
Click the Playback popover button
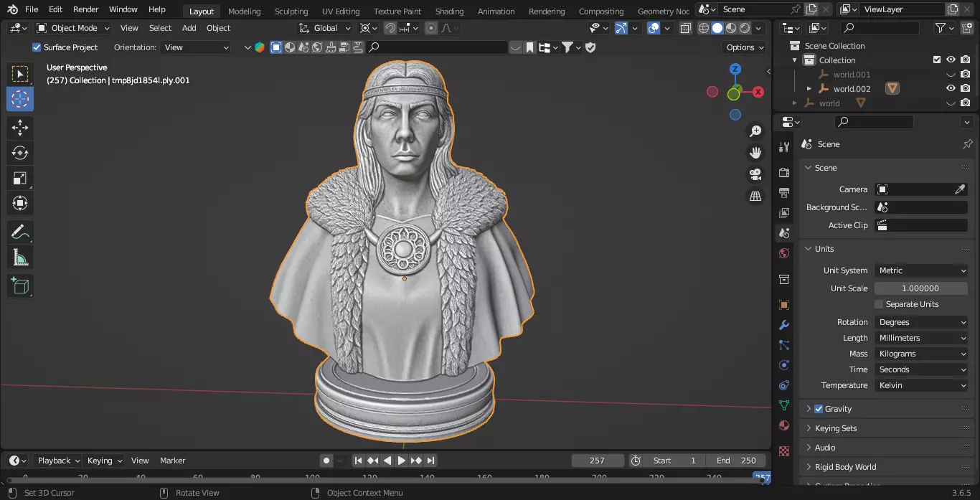(x=59, y=461)
